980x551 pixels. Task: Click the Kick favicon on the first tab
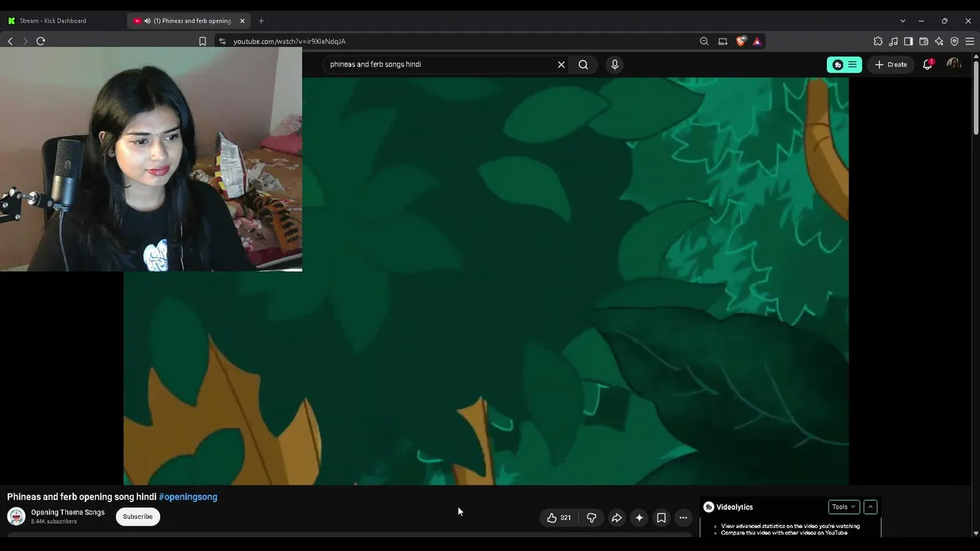point(11,21)
